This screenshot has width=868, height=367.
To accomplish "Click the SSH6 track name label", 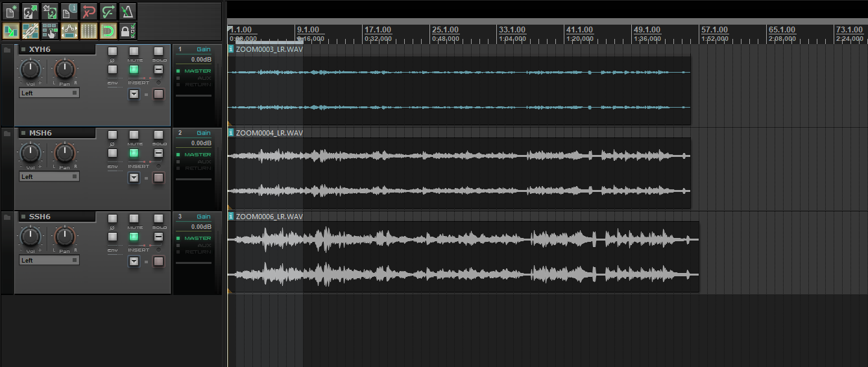I will [x=40, y=217].
